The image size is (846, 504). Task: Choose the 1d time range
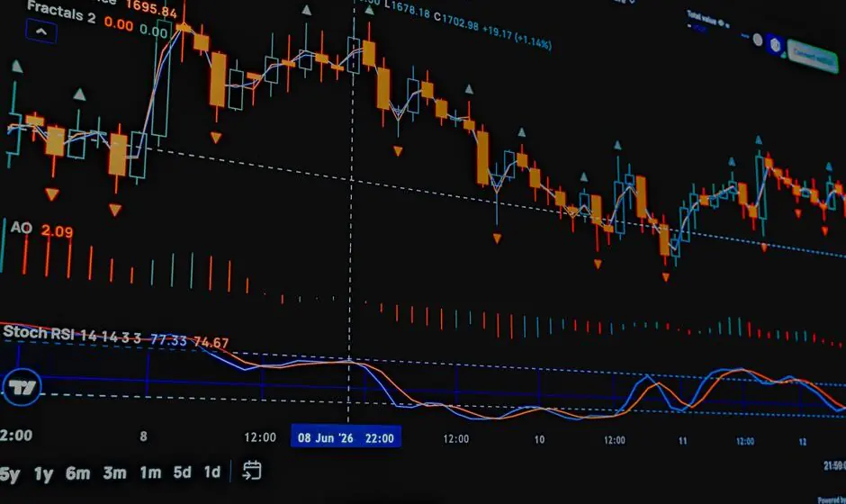tap(211, 472)
